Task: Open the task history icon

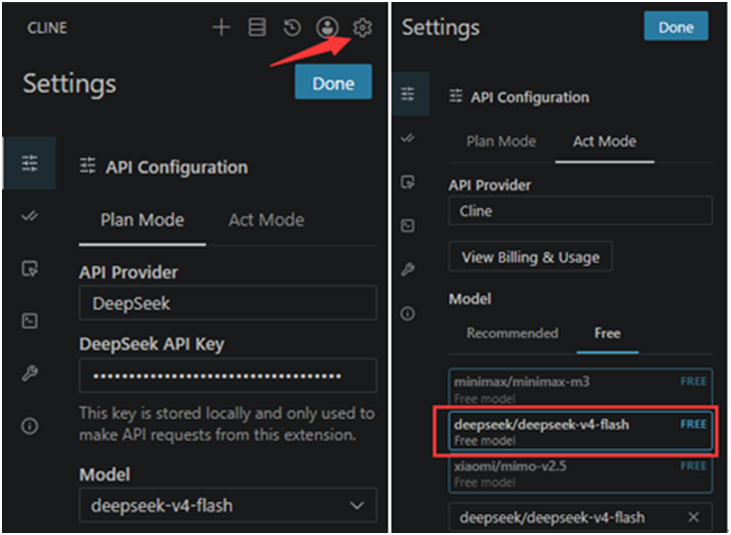Action: (292, 27)
